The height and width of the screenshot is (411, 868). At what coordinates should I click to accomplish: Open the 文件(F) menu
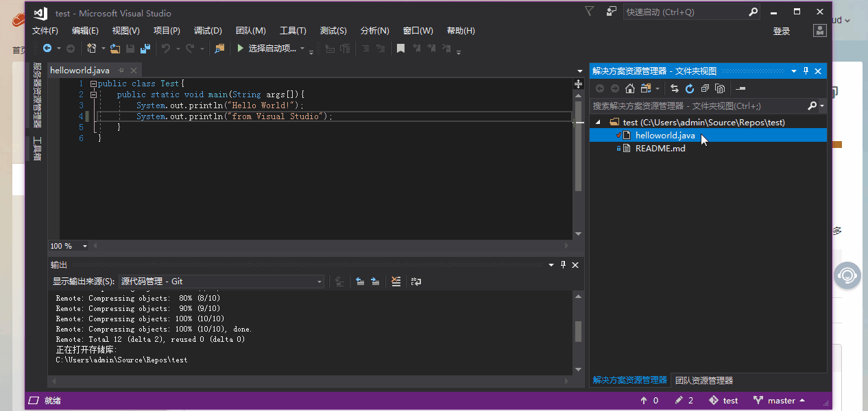(x=45, y=31)
